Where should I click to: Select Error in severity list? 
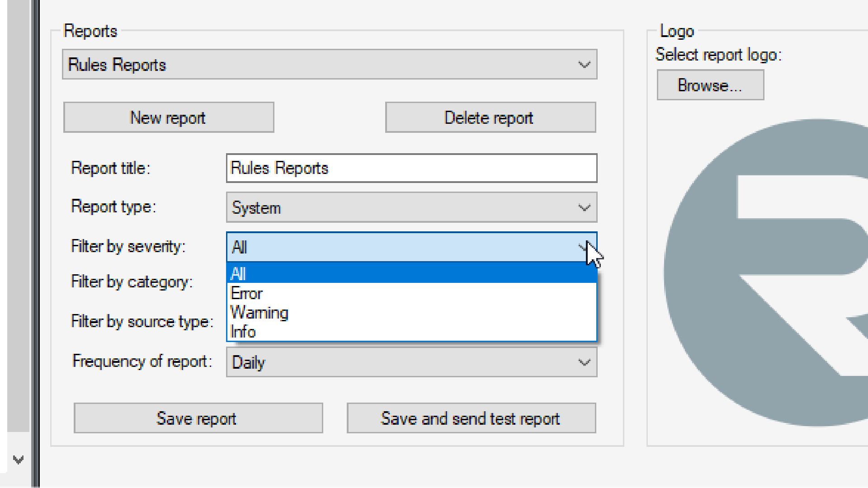click(x=411, y=293)
